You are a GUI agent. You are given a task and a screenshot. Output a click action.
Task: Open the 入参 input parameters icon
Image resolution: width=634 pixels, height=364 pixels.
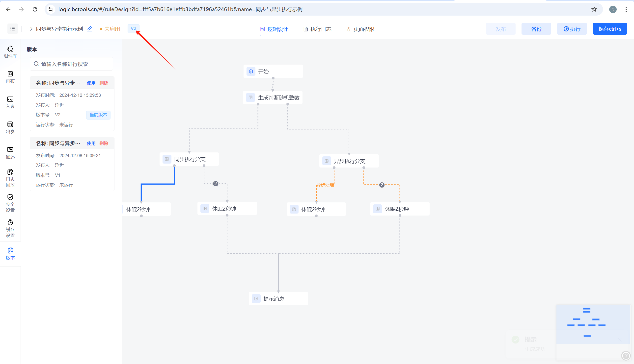pos(10,102)
